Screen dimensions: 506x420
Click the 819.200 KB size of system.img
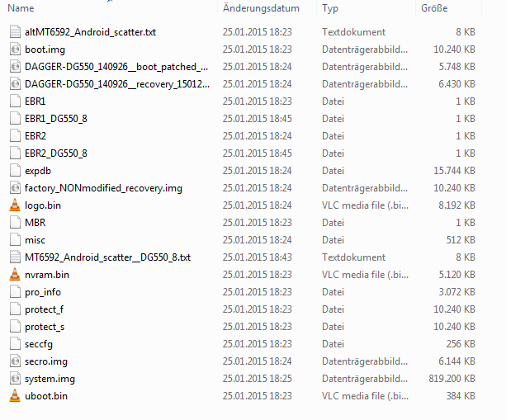[x=452, y=379]
